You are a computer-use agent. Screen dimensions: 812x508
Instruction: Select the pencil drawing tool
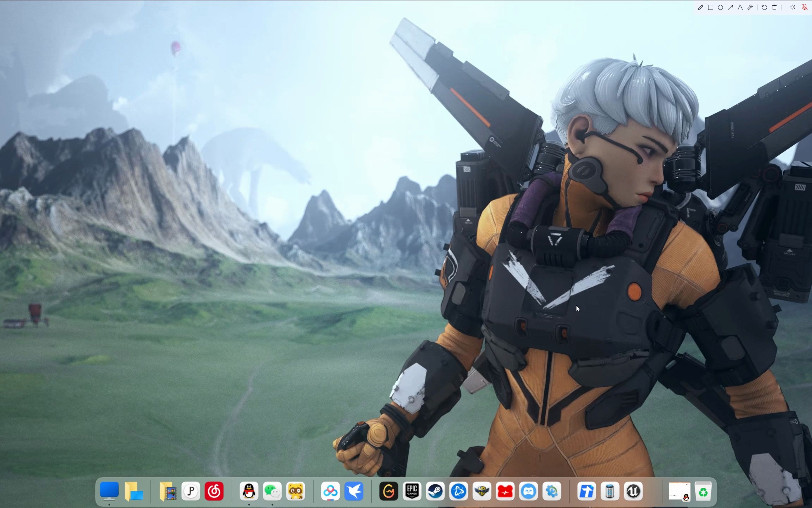click(x=700, y=7)
